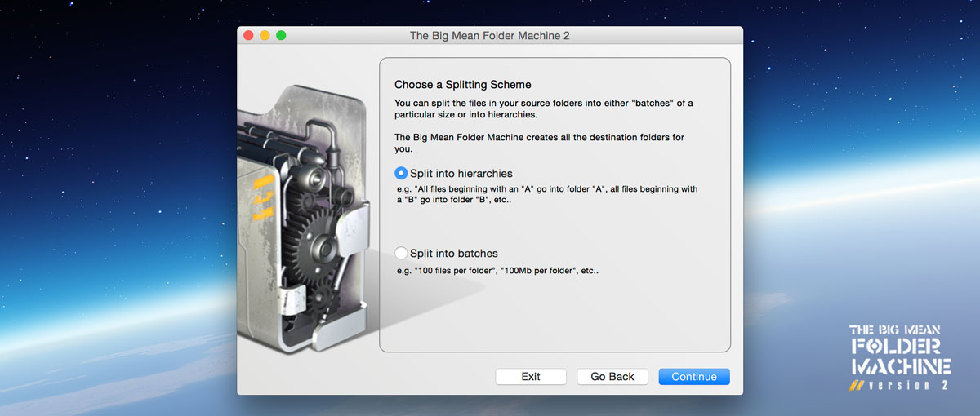Click the Continue button
The width and height of the screenshot is (980, 416).
point(694,377)
